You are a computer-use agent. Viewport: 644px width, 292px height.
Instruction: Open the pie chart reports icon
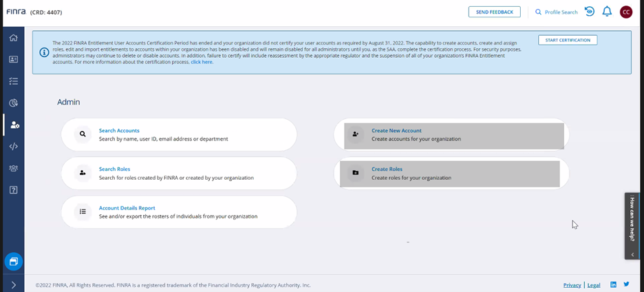[14, 103]
